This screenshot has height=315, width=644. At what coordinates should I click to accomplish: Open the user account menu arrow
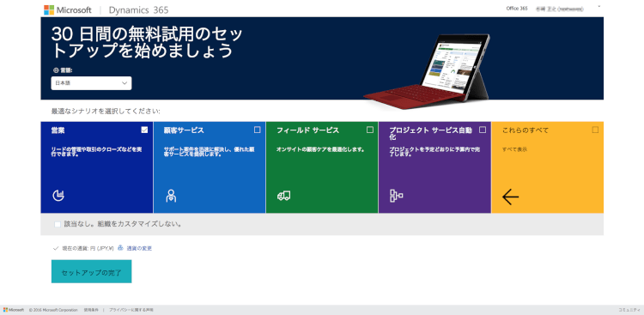(598, 7)
